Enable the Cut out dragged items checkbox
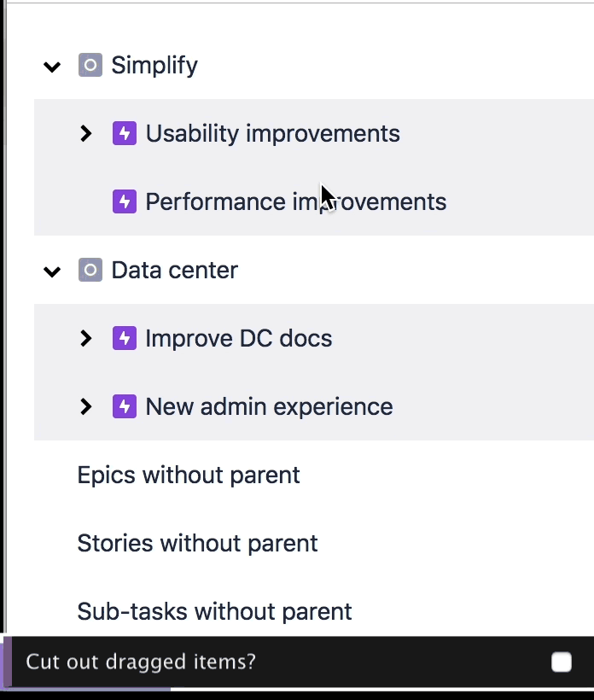The width and height of the screenshot is (594, 700). (x=561, y=662)
